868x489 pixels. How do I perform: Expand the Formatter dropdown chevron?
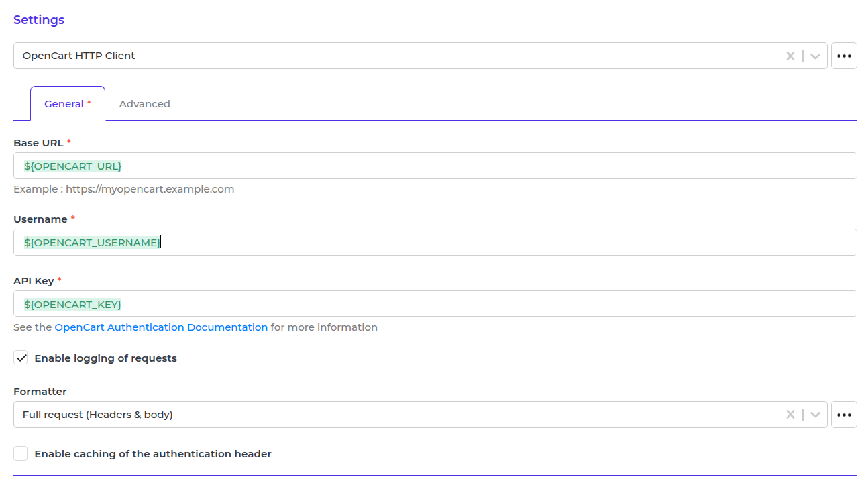(815, 415)
